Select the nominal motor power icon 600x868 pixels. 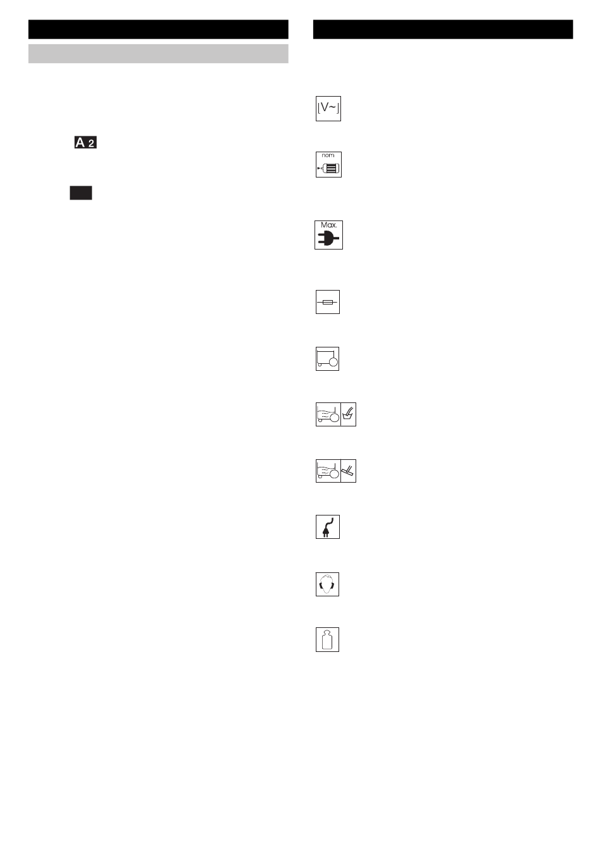tap(328, 164)
